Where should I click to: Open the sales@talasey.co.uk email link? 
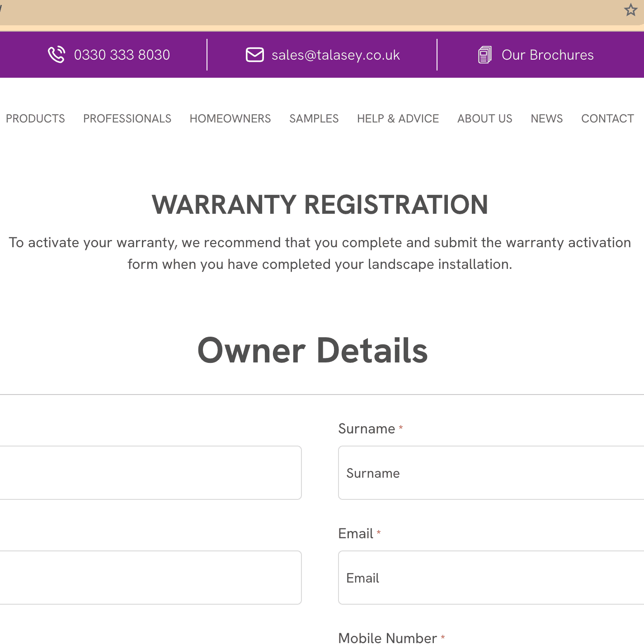click(x=335, y=55)
